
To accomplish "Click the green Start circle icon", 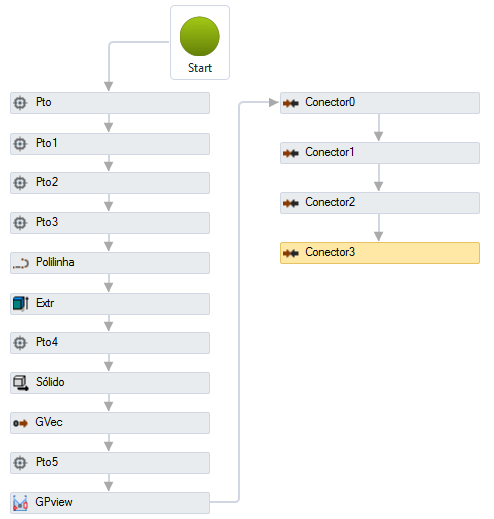I will coord(200,36).
